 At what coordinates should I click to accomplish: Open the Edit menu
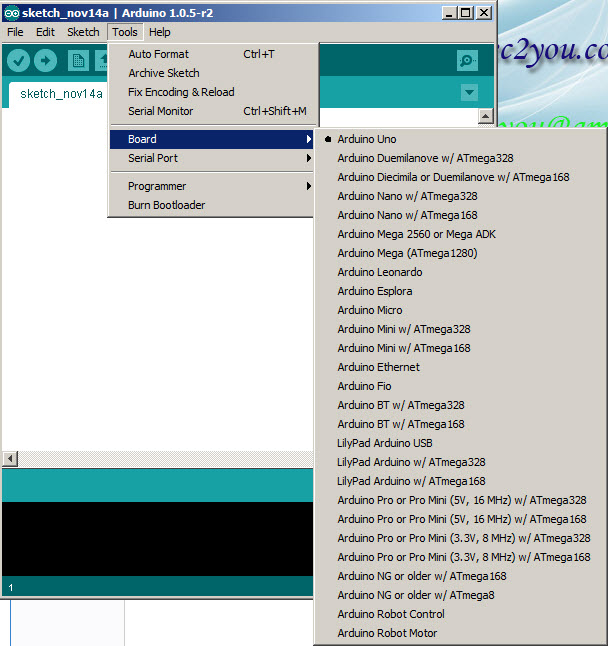pos(45,32)
